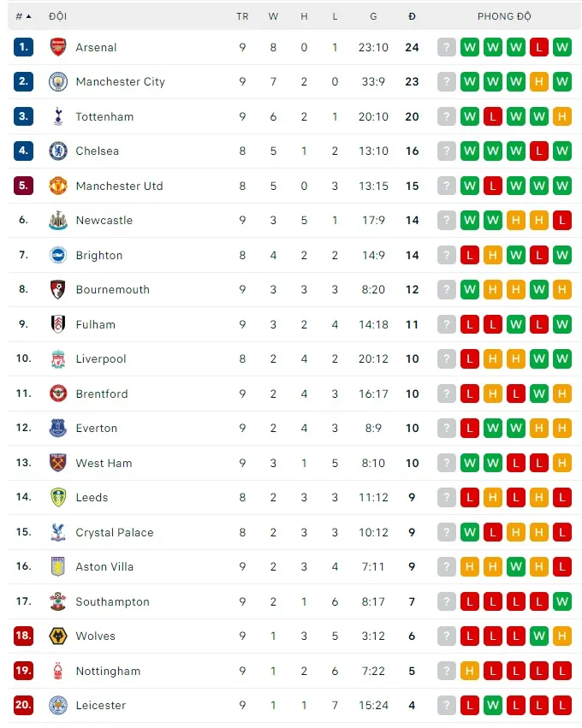This screenshot has width=582, height=728.
Task: Click the Leicester club crest icon
Action: 58,706
